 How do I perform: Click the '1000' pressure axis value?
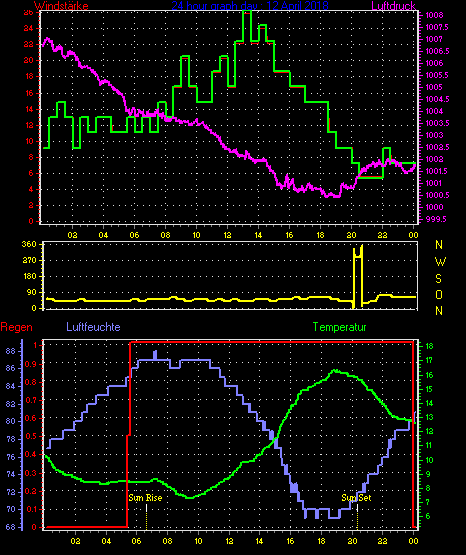[x=434, y=207]
